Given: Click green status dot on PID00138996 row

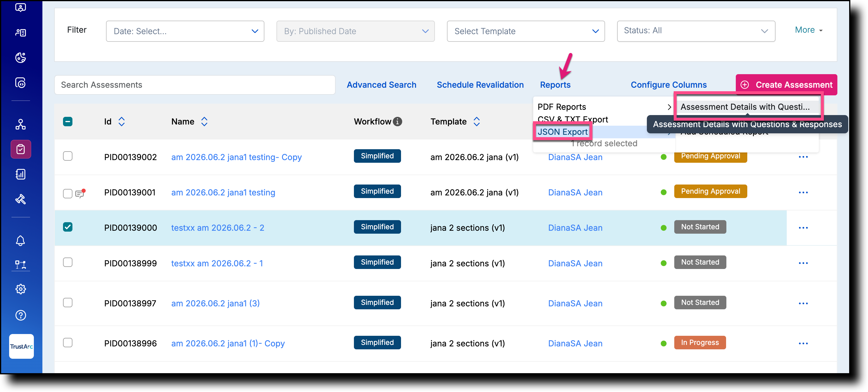Looking at the screenshot, I should pyautogui.click(x=663, y=343).
